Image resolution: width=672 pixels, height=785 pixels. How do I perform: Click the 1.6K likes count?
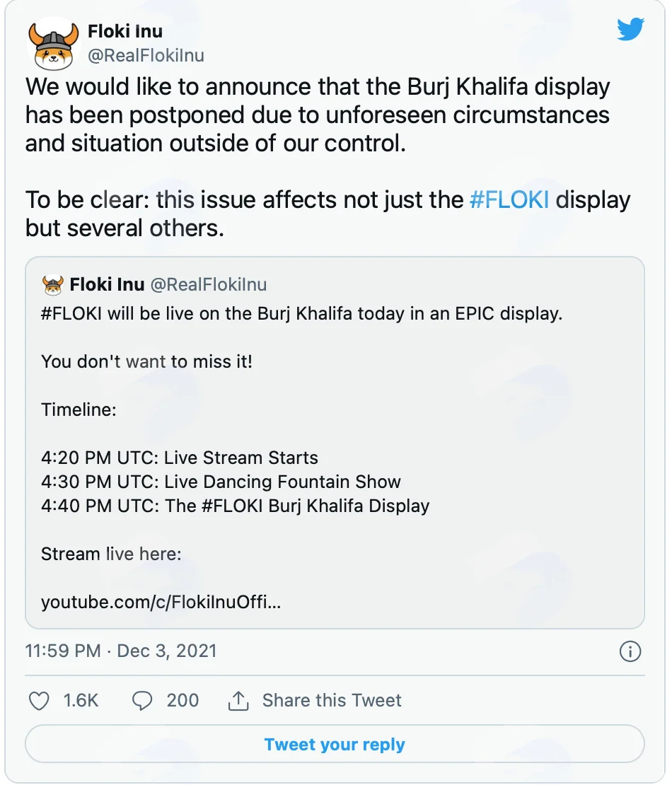[x=81, y=700]
